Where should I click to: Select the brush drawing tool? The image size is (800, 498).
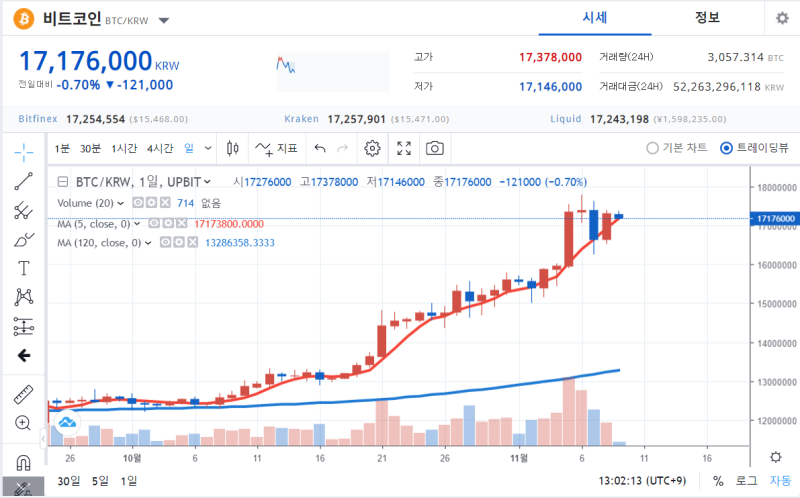click(x=23, y=239)
